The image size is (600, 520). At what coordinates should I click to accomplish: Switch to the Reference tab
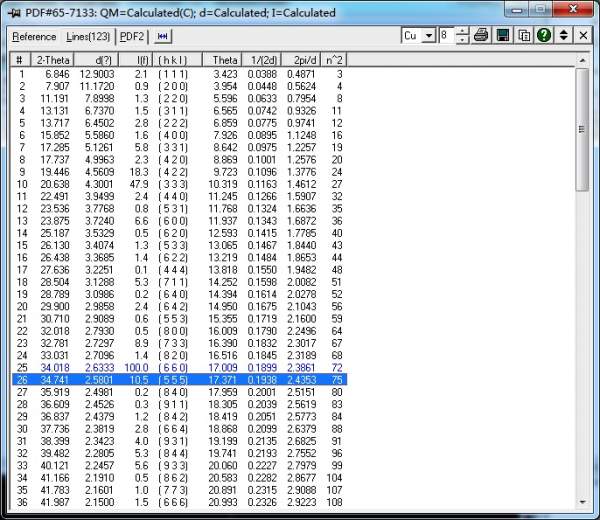pos(34,37)
